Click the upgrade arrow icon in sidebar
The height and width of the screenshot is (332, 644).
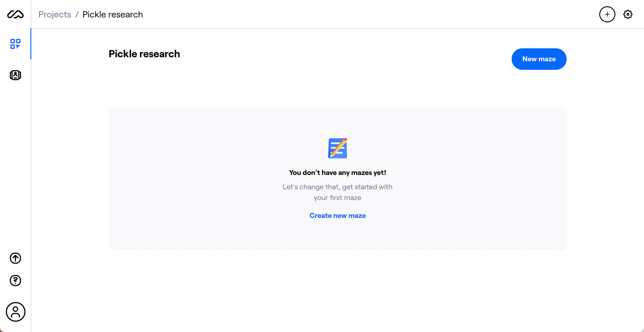coord(15,258)
